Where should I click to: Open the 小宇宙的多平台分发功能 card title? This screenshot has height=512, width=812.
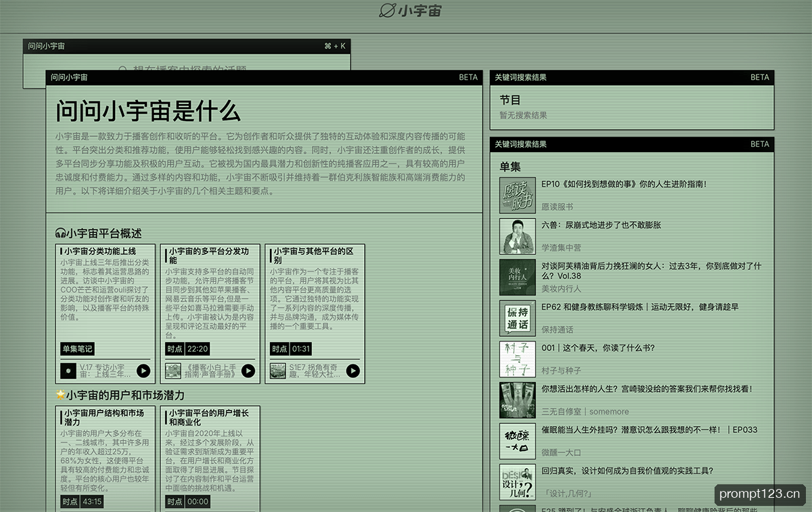click(x=209, y=256)
